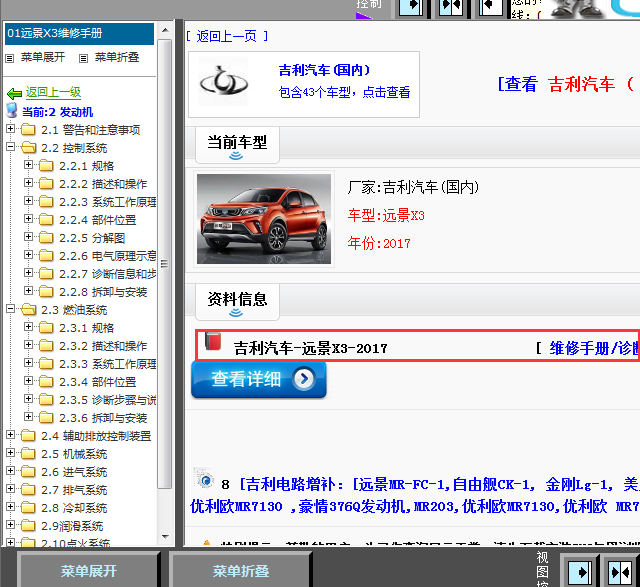Screen dimensions: 640x587
Task: Expand the 2.4 辅助排放控制装置 node
Action: (x=11, y=435)
